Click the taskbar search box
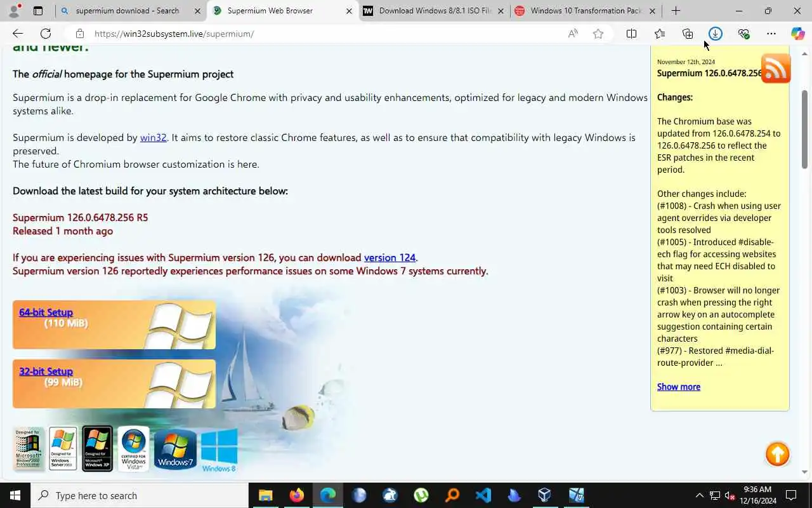This screenshot has width=812, height=508. pos(140,495)
